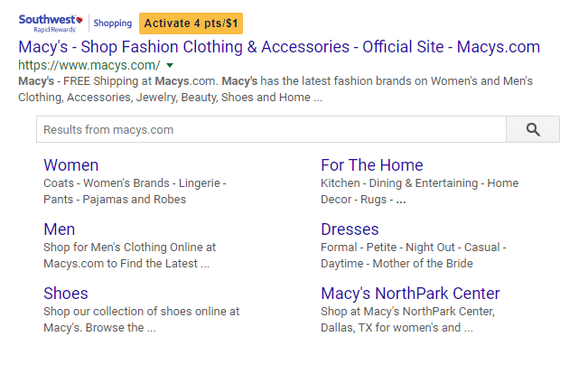The height and width of the screenshot is (374, 588).
Task: Click the Shopping label beside Southwest logo
Action: [113, 23]
